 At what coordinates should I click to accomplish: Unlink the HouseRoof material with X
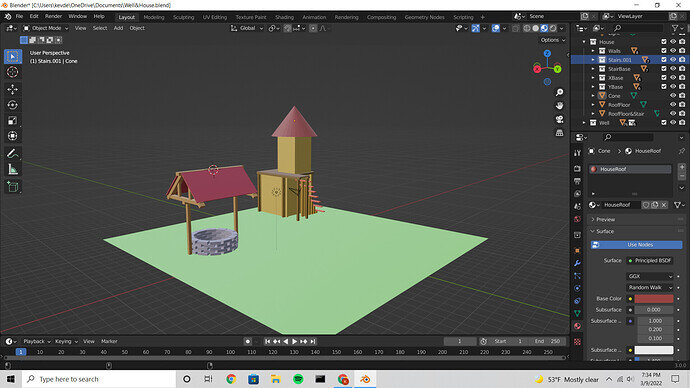[664, 205]
